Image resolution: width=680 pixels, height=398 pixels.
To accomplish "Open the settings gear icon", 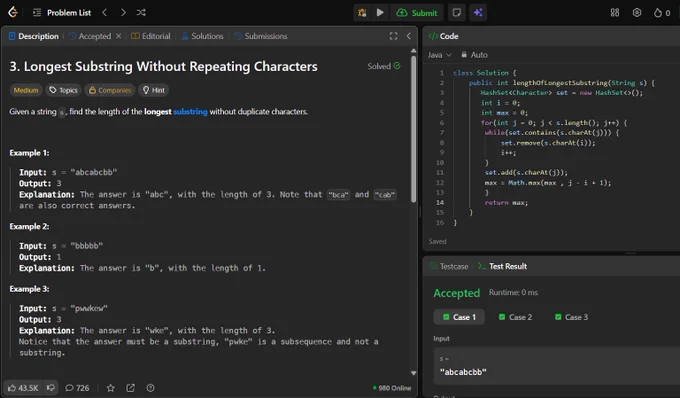I will 637,13.
